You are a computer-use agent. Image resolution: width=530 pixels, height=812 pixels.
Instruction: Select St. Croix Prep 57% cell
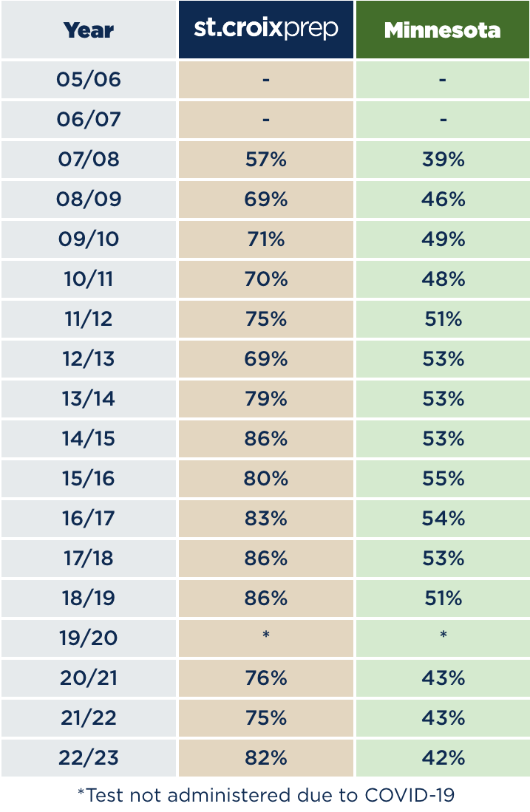266,160
